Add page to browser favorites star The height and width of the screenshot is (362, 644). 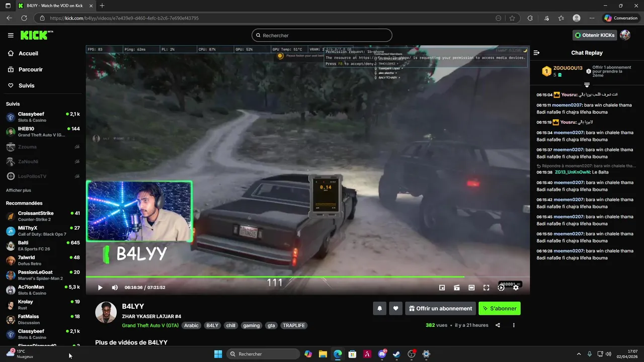tap(512, 18)
